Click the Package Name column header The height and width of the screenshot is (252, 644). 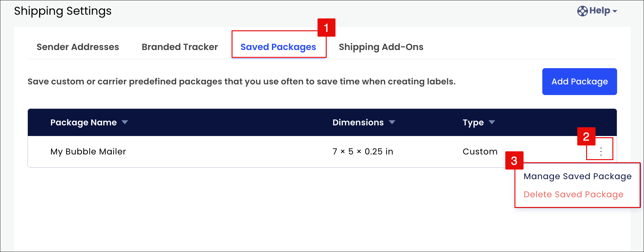tap(84, 123)
